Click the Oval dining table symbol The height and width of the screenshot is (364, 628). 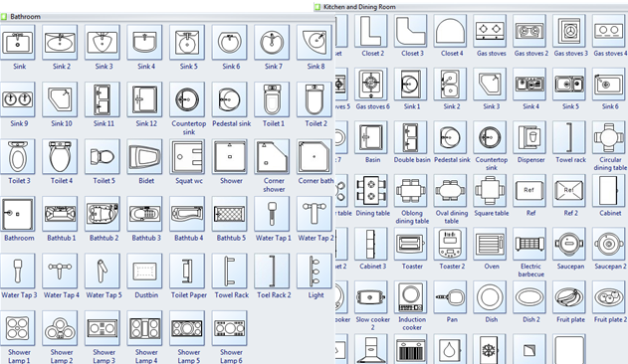450,191
